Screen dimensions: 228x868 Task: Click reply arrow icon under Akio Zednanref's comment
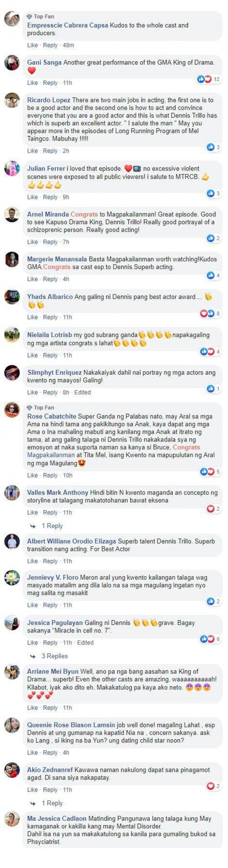pyautogui.click(x=33, y=803)
